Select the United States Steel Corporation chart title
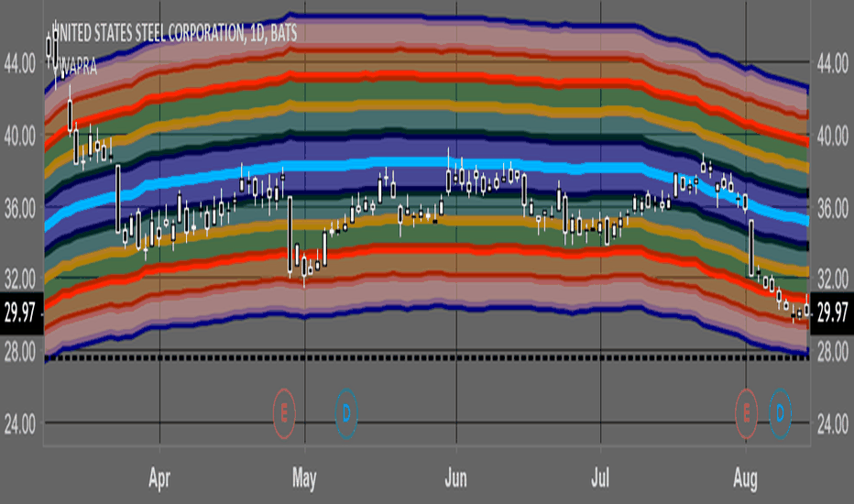 [x=174, y=33]
